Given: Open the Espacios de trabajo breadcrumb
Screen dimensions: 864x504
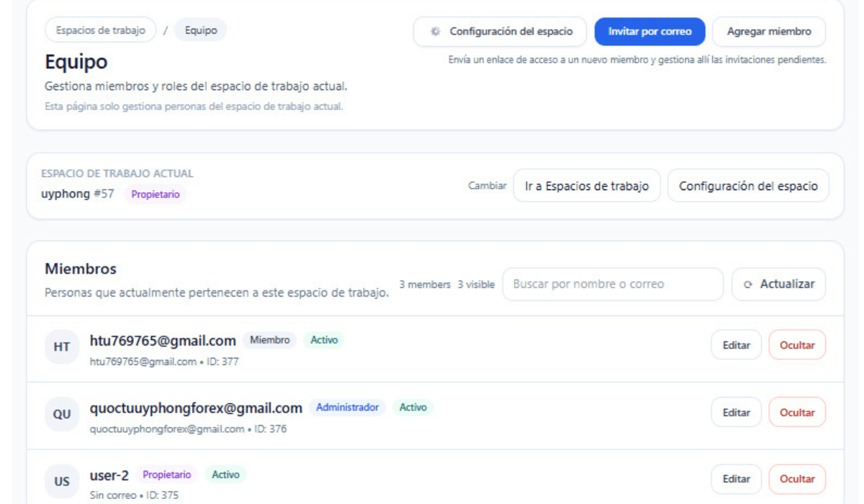Looking at the screenshot, I should [x=100, y=30].
